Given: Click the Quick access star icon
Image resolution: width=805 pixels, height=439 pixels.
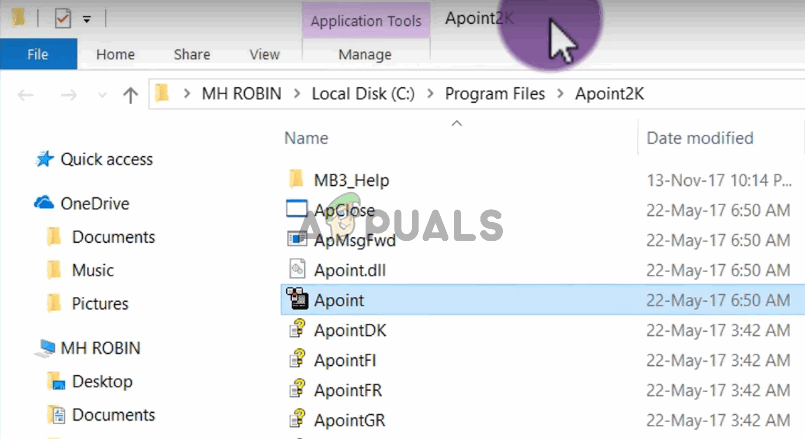Looking at the screenshot, I should [44, 159].
